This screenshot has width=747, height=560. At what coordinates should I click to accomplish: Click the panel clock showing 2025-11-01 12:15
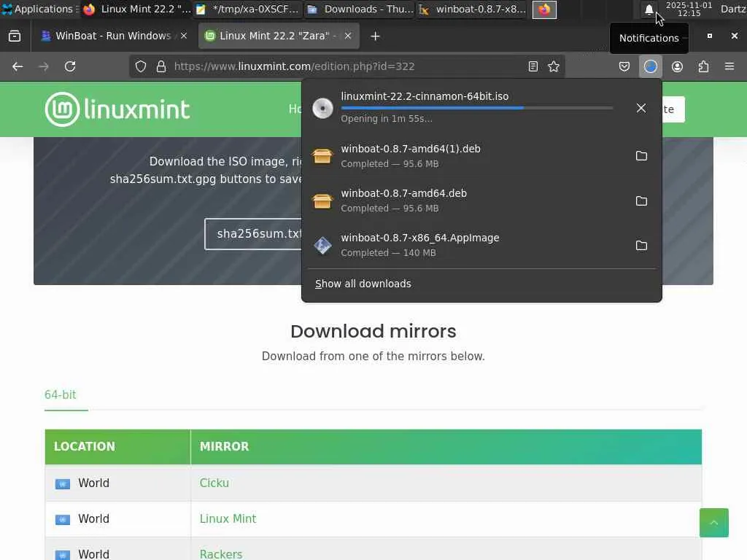tap(689, 9)
